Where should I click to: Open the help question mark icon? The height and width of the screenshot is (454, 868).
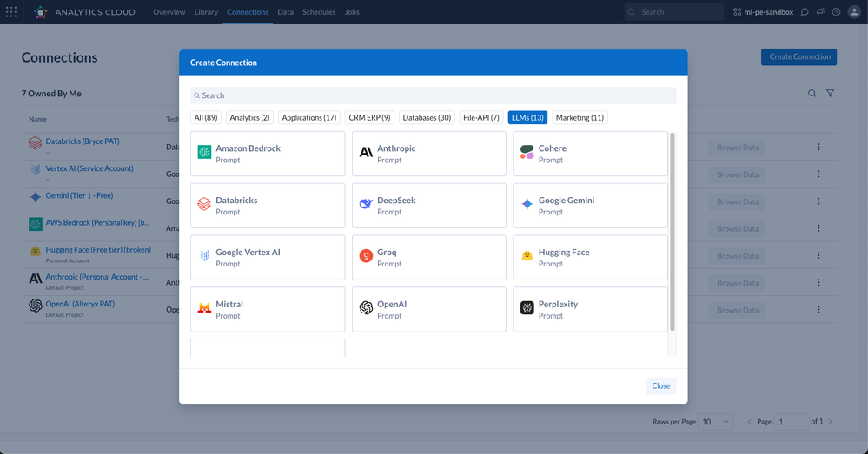pos(837,11)
